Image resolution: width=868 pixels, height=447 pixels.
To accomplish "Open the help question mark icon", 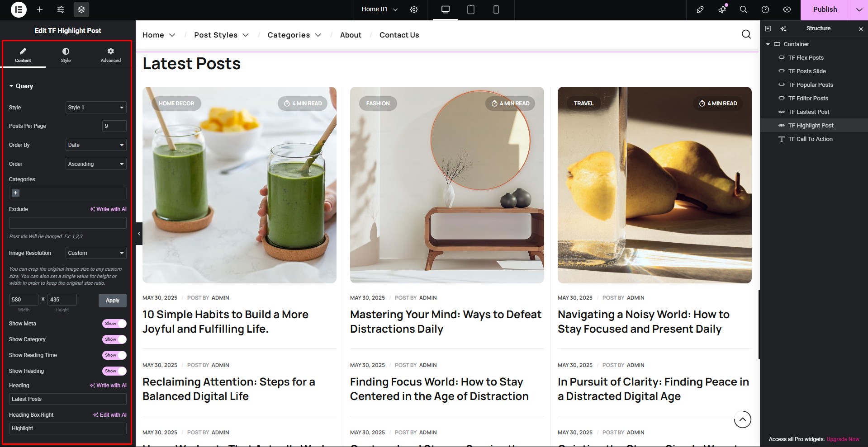I will [765, 9].
